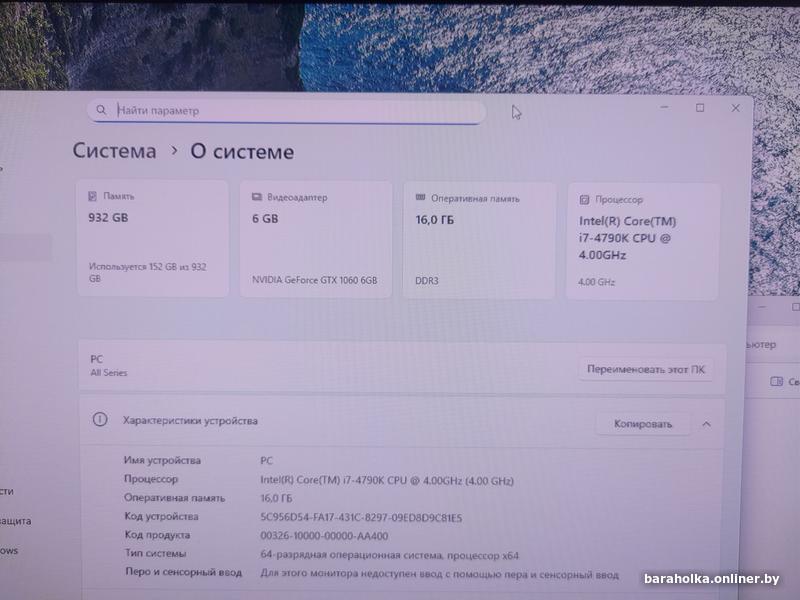Focus the 'Найти параметр' search field
This screenshot has height=600, width=800.
tap(286, 111)
